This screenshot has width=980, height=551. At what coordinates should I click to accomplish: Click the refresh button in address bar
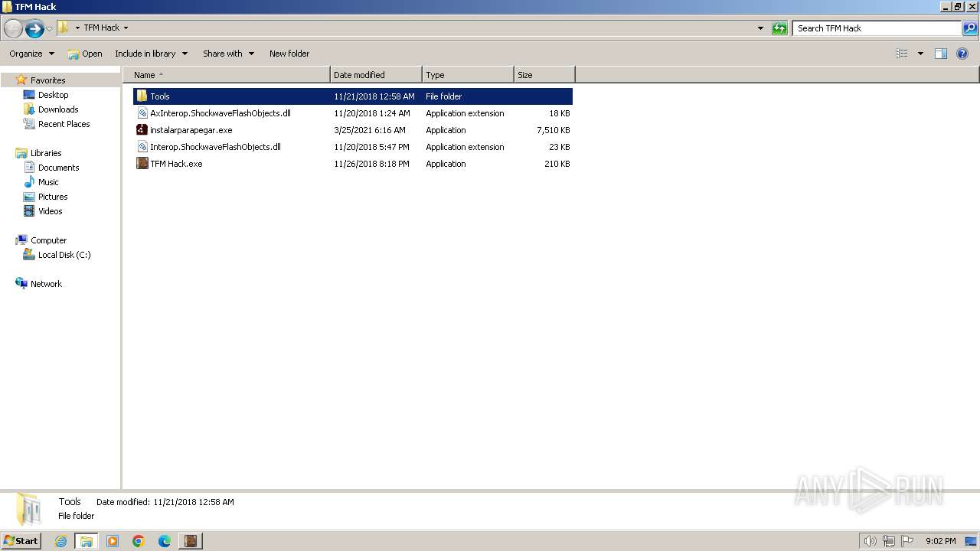click(779, 28)
